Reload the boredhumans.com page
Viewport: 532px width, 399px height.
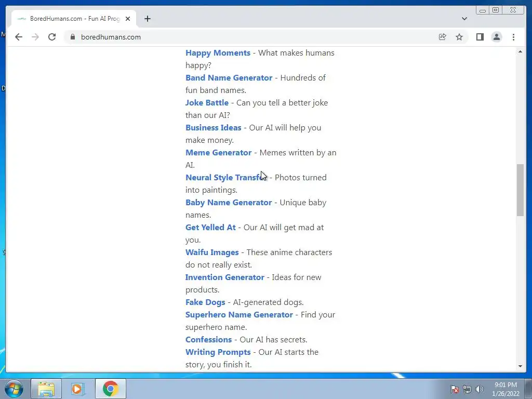52,37
